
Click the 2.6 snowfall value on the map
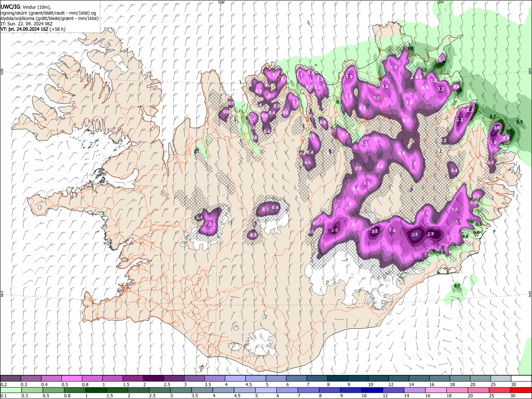tap(335, 230)
